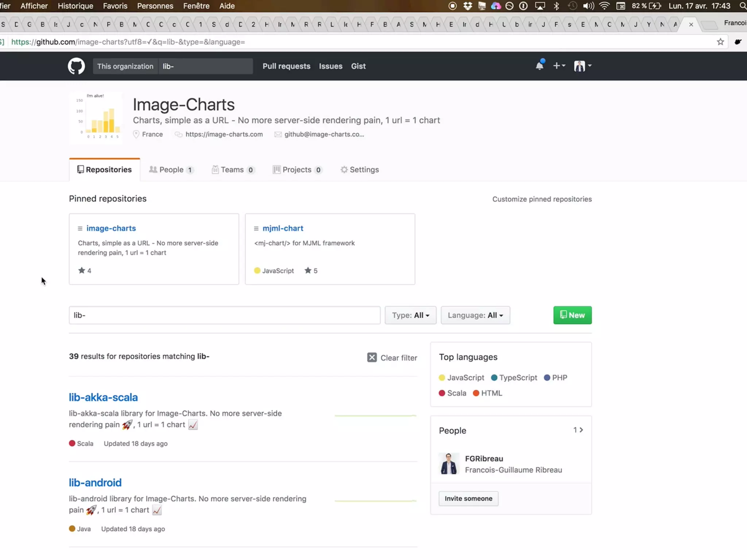Expand the Type: All dropdown
Screen dimensions: 747x560
410,315
